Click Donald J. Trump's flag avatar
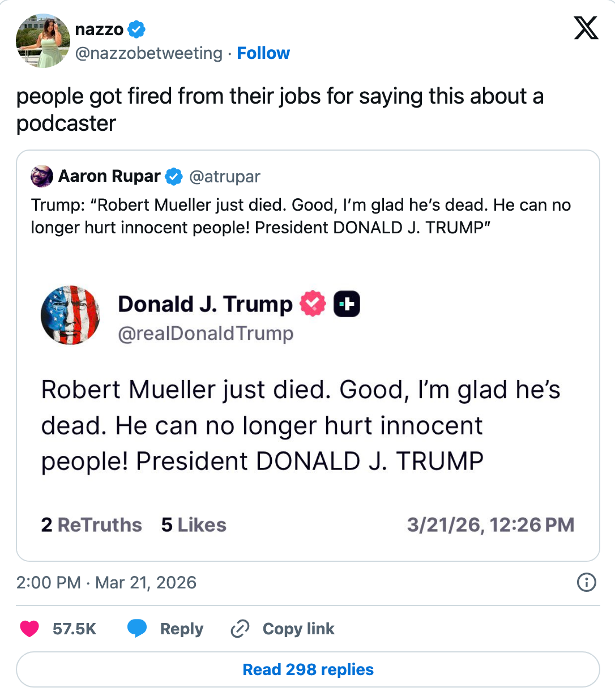 point(70,315)
